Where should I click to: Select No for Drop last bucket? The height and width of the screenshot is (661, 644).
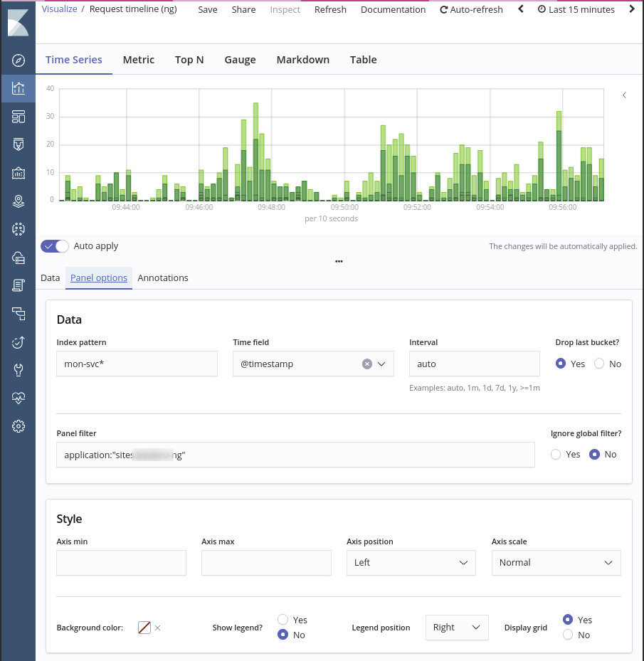point(599,364)
